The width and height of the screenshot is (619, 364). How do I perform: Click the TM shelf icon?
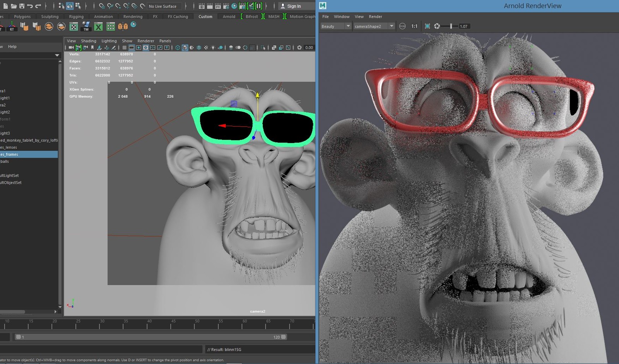tap(86, 26)
